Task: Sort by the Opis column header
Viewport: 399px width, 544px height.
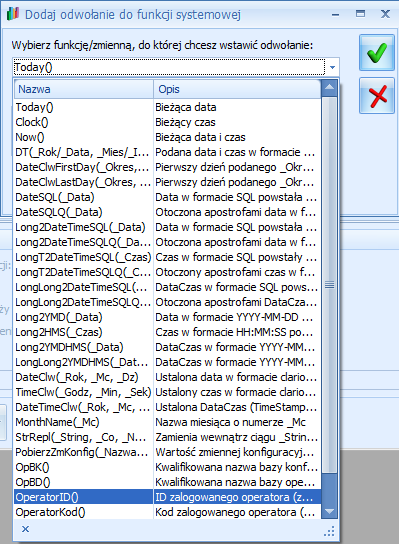Action: click(x=237, y=89)
